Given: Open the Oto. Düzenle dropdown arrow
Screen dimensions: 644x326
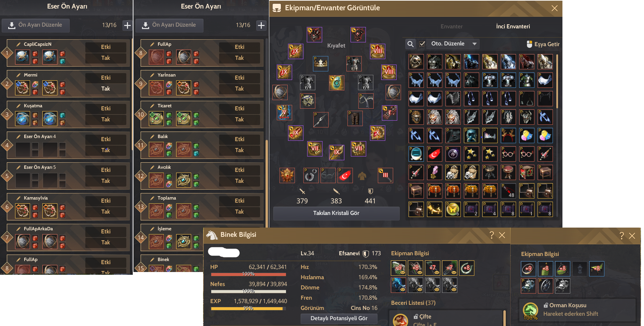Looking at the screenshot, I should 474,44.
